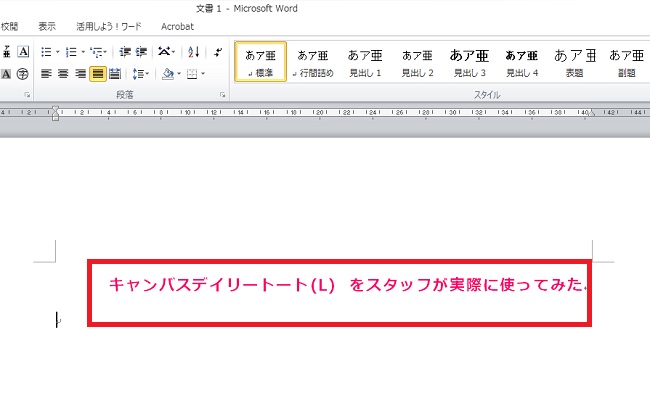Viewport: 650px width, 398px height.
Task: Apply the 見出し 3 style
Action: coord(469,61)
